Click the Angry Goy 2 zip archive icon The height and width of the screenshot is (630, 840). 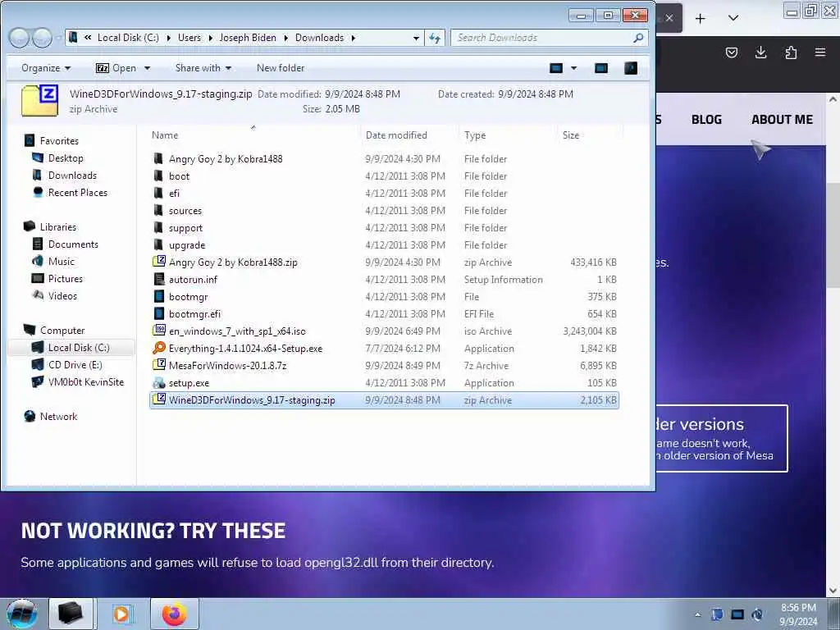coord(158,262)
